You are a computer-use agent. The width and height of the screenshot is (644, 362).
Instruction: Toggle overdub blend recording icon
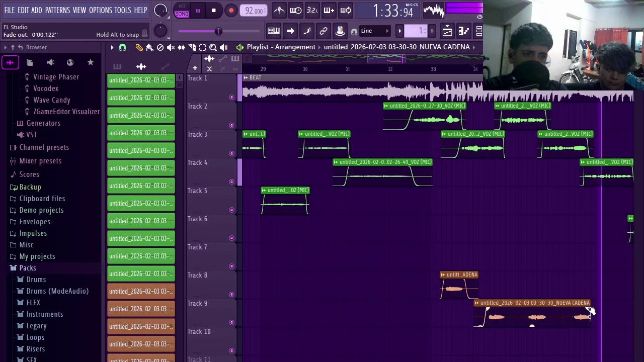coord(329,10)
